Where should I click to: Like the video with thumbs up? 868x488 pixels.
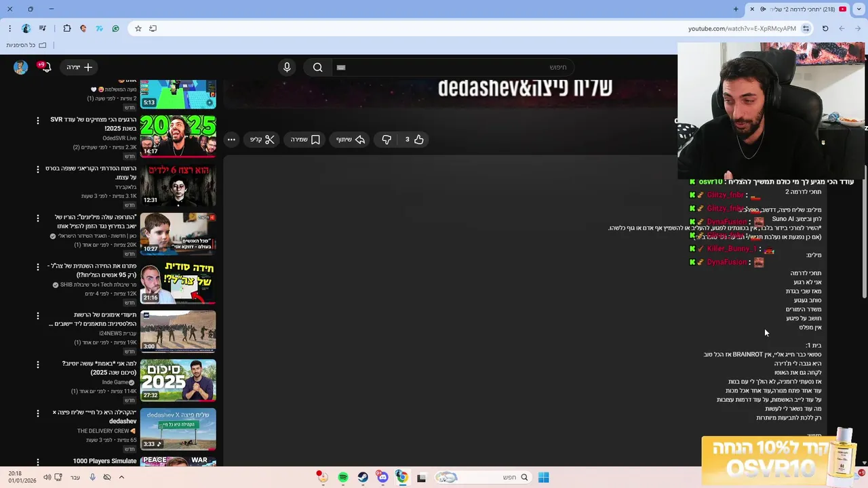point(414,140)
